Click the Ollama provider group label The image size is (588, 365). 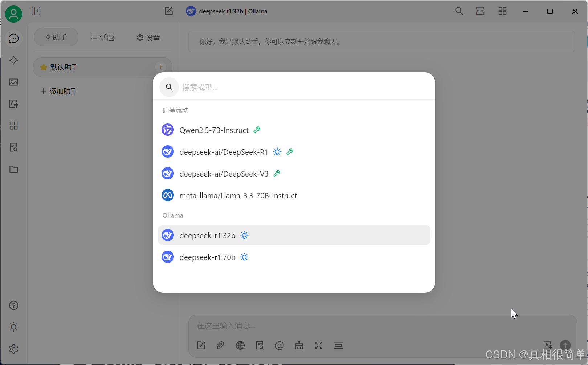173,215
